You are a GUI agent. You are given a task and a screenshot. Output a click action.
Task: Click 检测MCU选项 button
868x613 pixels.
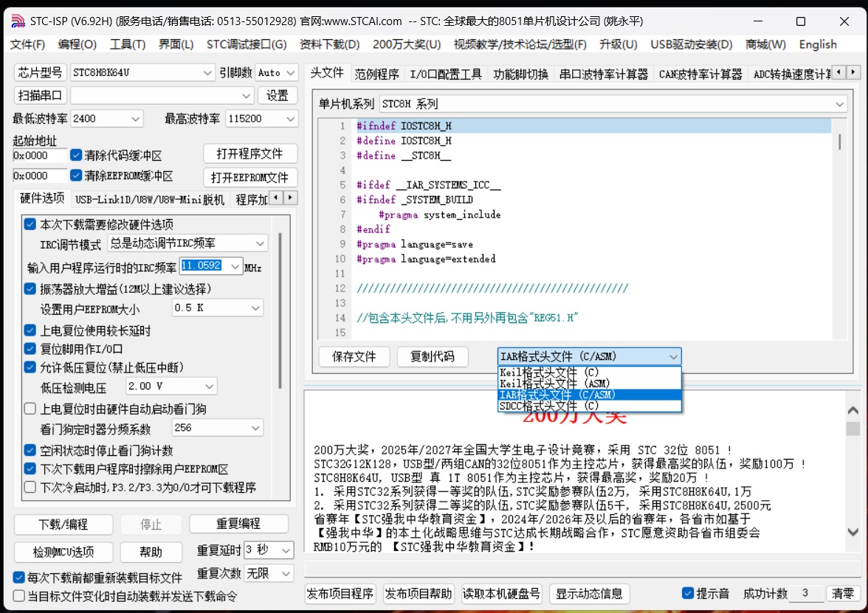coord(63,552)
